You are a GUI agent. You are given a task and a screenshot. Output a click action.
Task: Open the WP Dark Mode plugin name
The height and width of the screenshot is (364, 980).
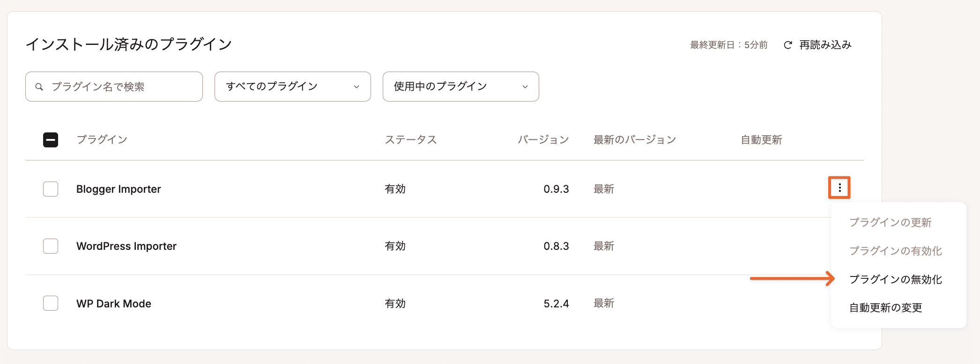113,303
